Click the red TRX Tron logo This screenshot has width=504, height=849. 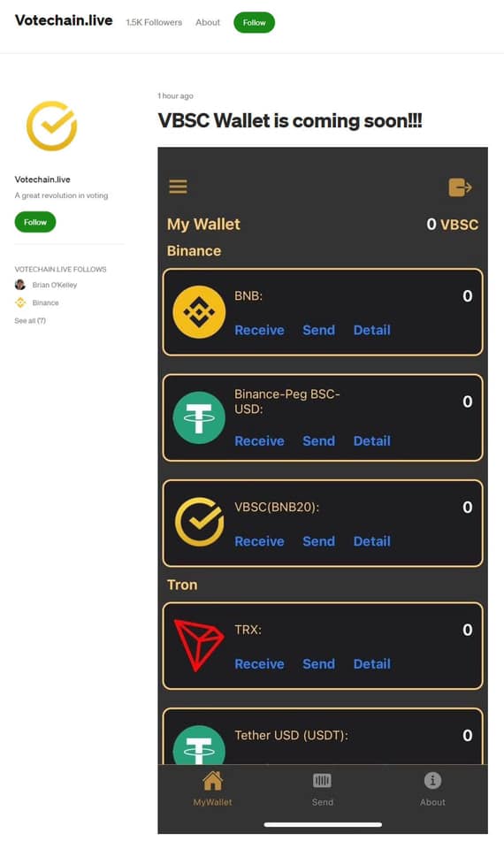tap(199, 645)
